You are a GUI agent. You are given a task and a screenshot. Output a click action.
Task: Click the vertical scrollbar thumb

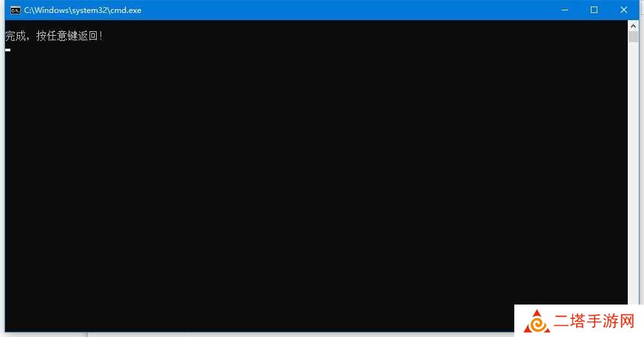click(x=633, y=36)
